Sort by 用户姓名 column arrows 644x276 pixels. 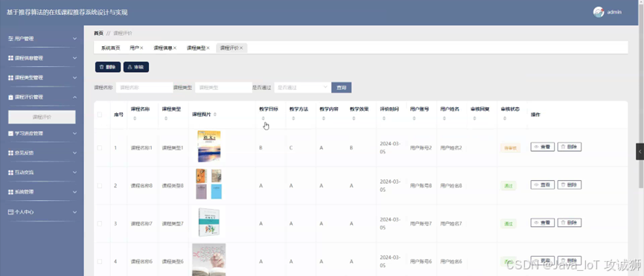tap(444, 118)
